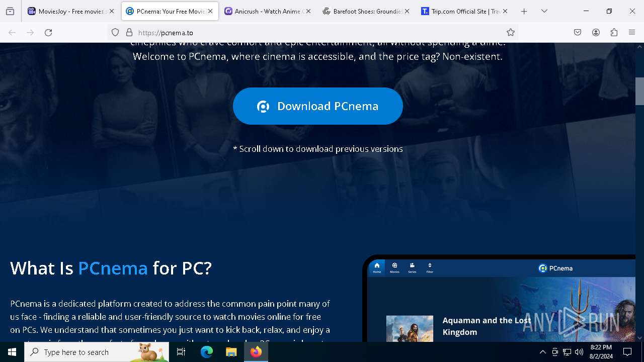Click the Download PCnema button
644x362 pixels.
(x=318, y=106)
